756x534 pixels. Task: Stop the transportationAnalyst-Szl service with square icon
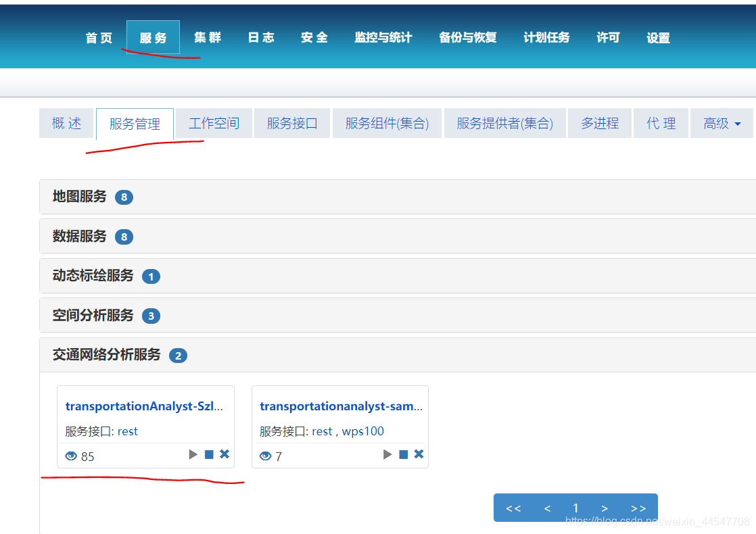[209, 454]
